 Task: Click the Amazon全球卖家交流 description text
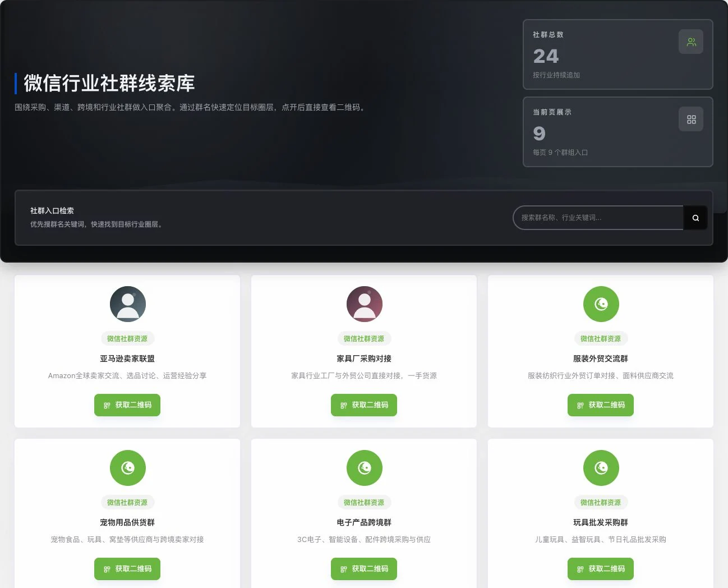(127, 376)
